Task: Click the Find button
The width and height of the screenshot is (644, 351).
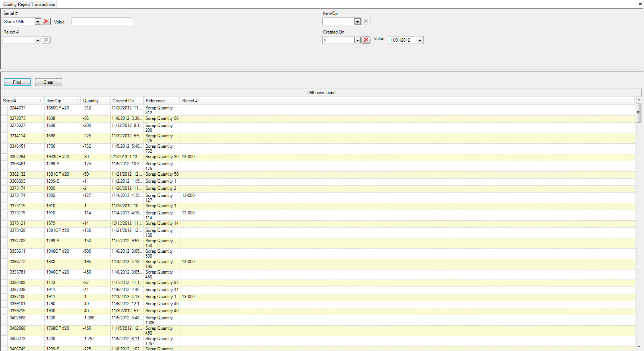Action: point(17,82)
